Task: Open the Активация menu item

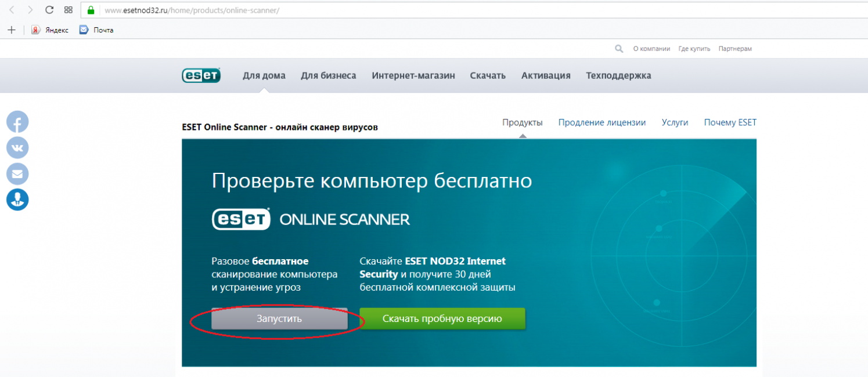Action: 546,75
